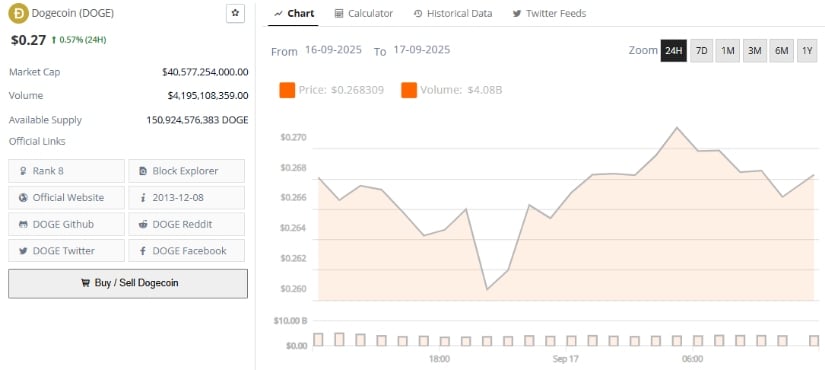The width and height of the screenshot is (825, 370).
Task: Click the $0.27 price heading
Action: click(28, 40)
